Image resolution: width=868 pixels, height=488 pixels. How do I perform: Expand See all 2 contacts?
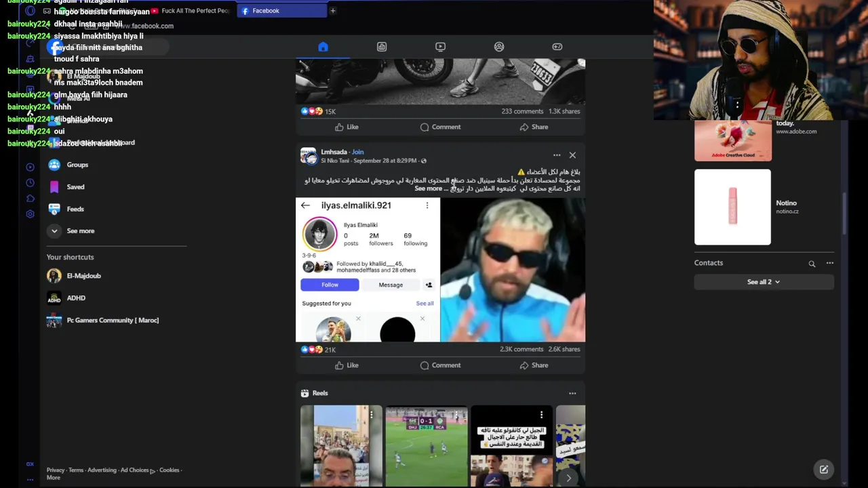click(x=764, y=282)
